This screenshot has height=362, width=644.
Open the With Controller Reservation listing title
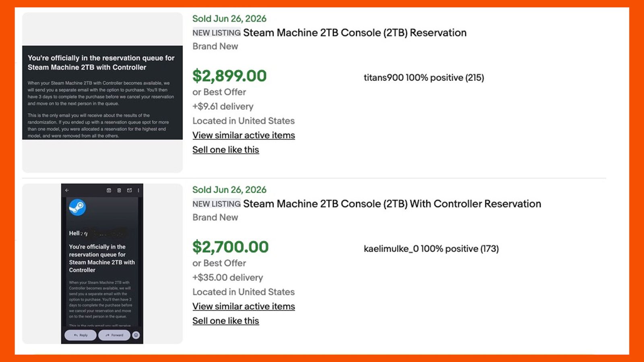click(392, 204)
